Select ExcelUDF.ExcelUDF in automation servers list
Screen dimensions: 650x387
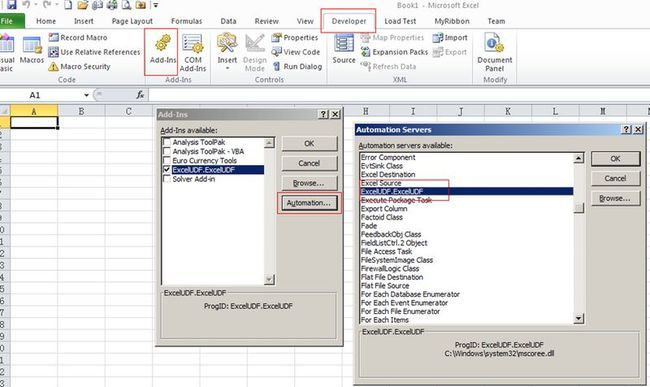coord(467,191)
